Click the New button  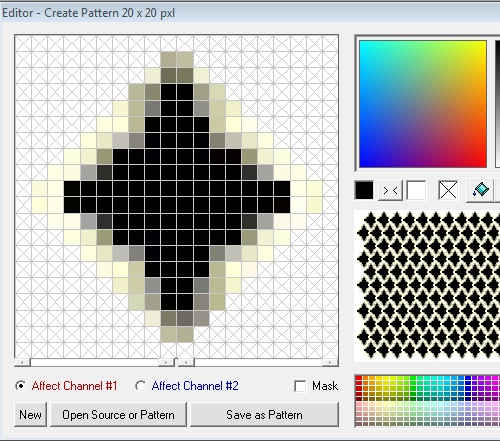(30, 415)
